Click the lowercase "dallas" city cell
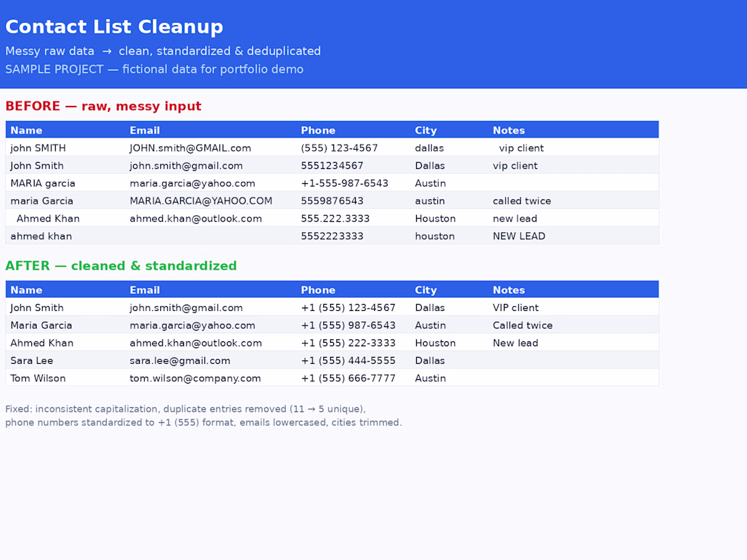 coord(429,147)
